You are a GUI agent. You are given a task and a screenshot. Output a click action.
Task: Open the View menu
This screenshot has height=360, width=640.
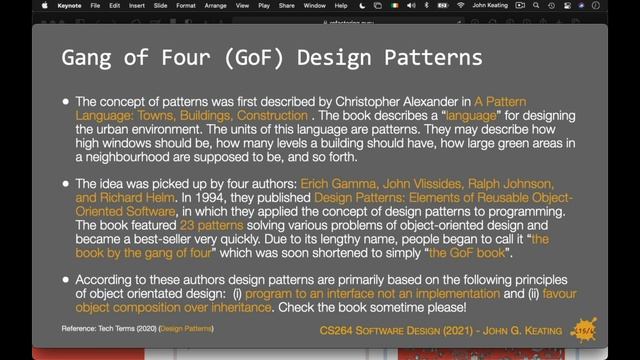tap(242, 6)
